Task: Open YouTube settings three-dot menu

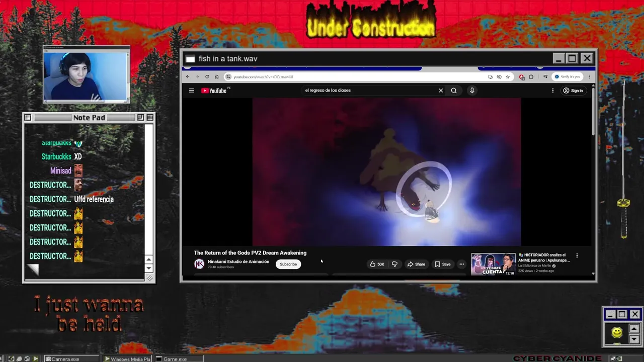Action: point(552,90)
